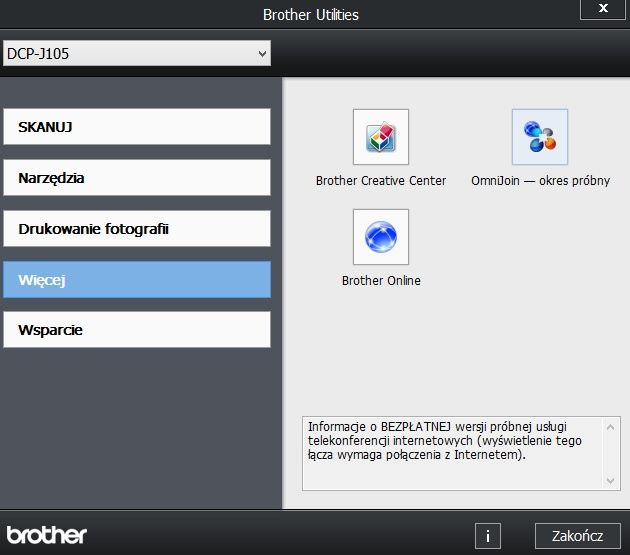Click the 'OmniJoin — okres próbny' label
The image size is (630, 555).
(x=540, y=181)
